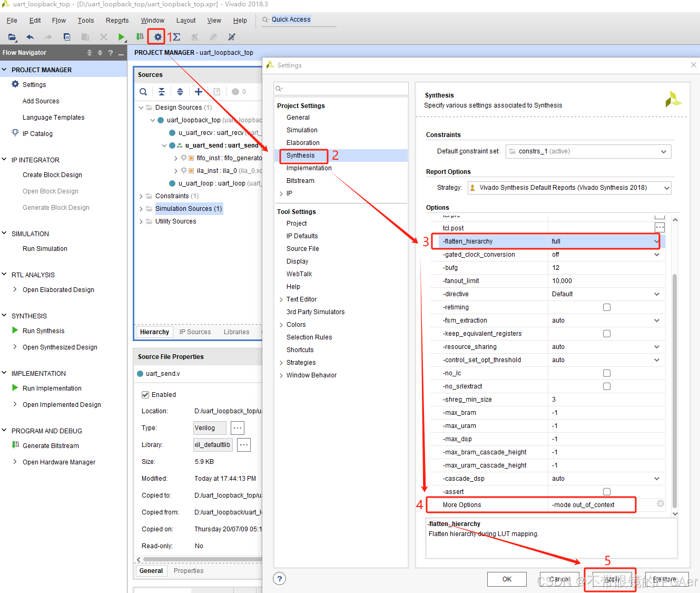Open Settings via the toolbar gear icon
This screenshot has width=700, height=593.
[157, 37]
